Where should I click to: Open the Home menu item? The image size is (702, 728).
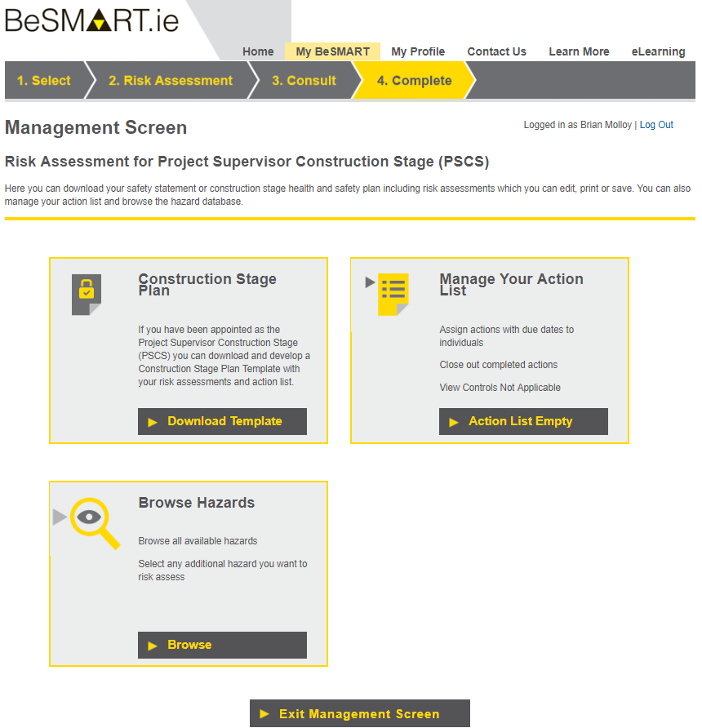258,51
